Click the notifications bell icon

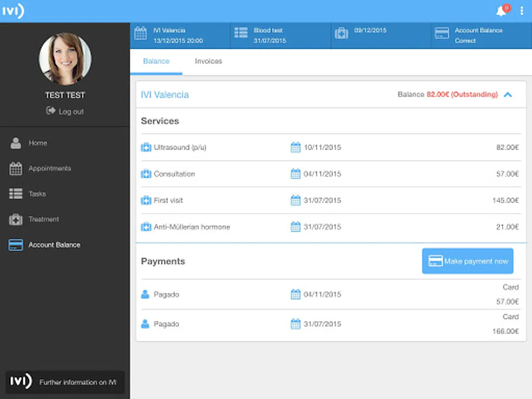pyautogui.click(x=501, y=10)
